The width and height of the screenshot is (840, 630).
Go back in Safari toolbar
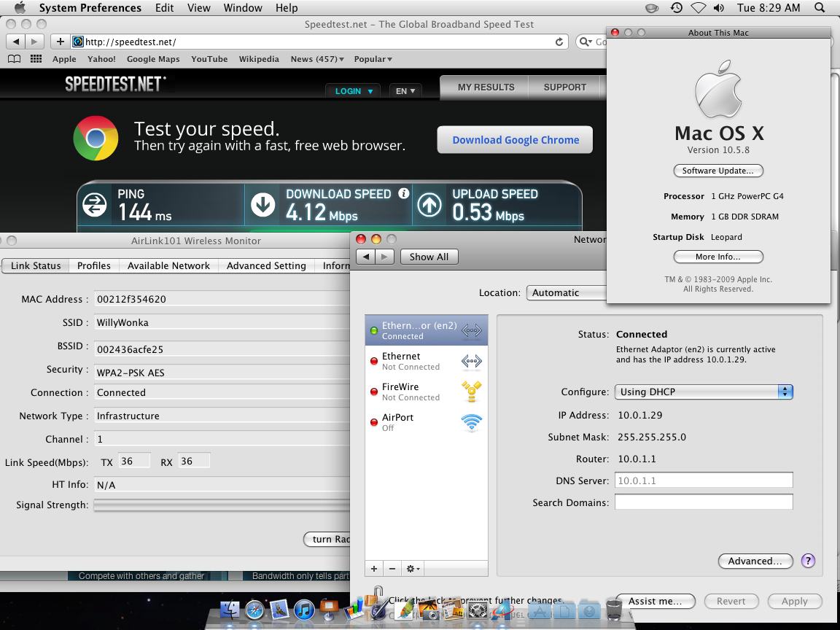(15, 42)
